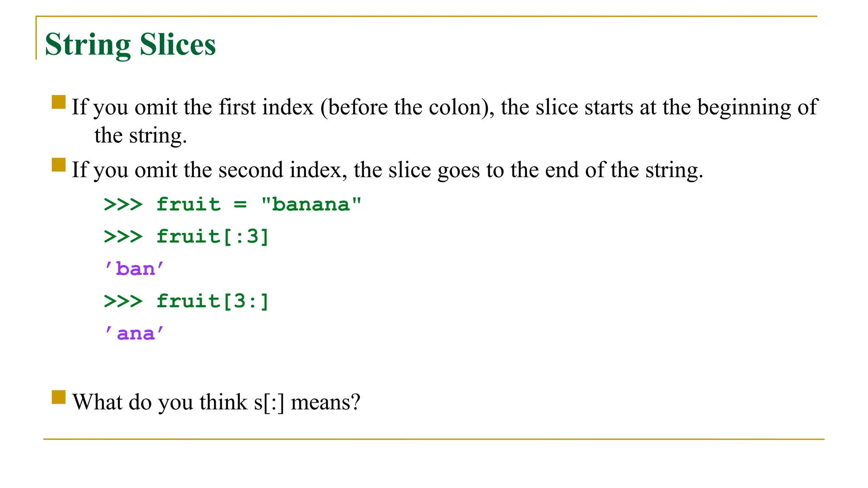Click the gold horizontal line at the slide bottom

tap(433, 439)
